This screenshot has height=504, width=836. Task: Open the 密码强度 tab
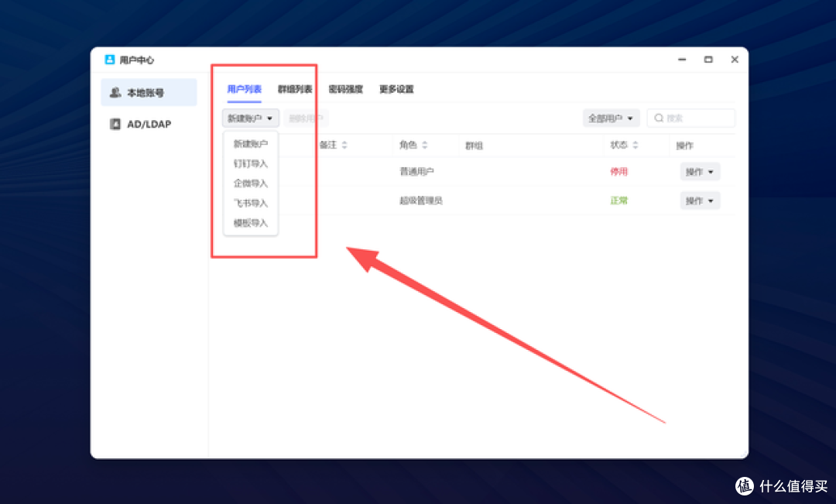[345, 89]
